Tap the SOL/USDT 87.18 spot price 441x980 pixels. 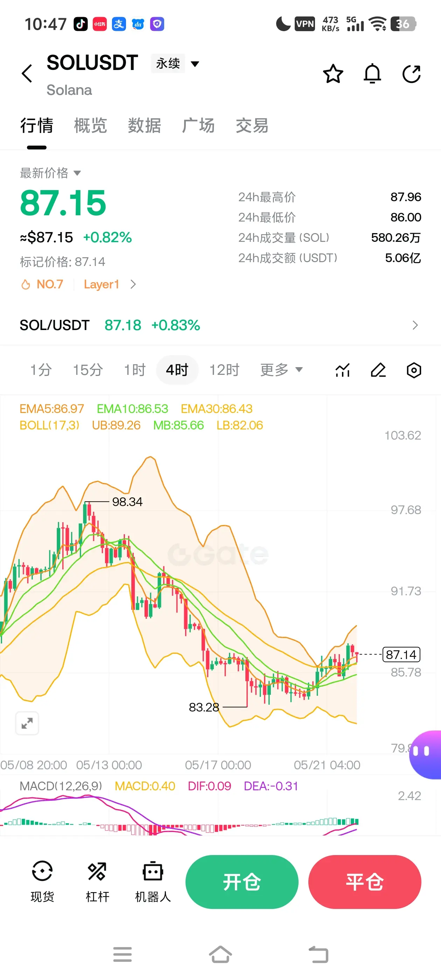click(123, 325)
